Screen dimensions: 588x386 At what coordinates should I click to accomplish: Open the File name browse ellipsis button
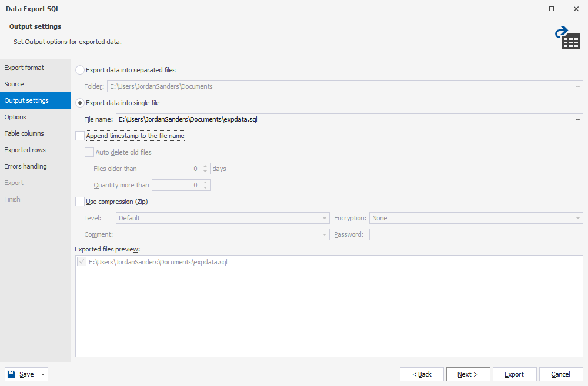tap(578, 119)
